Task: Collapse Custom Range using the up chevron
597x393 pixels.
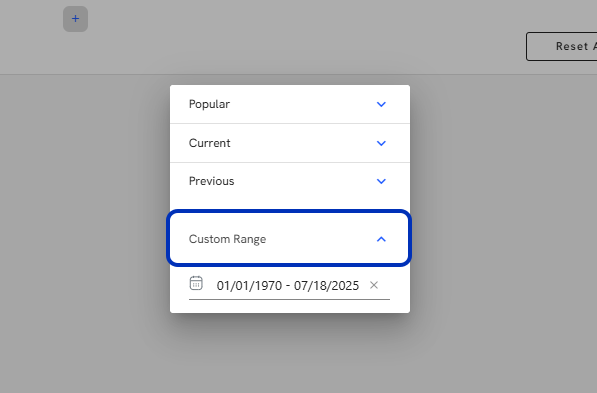Action: [381, 239]
